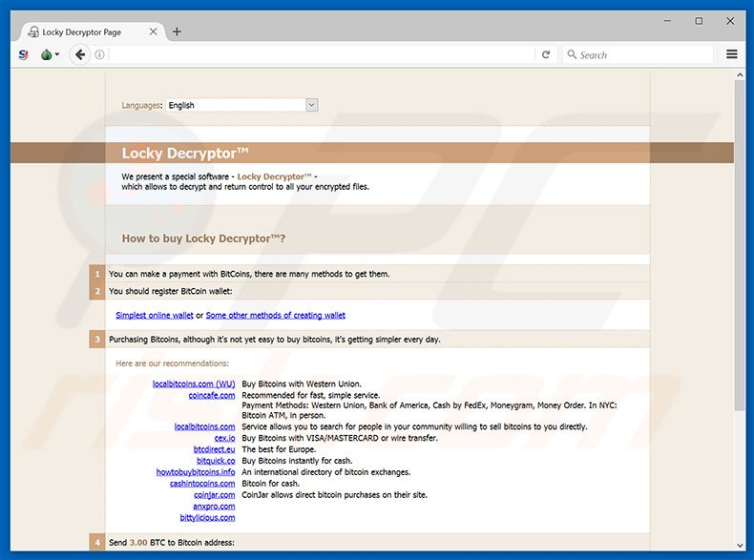754x560 pixels.
Task: Click the 'How to buy Locky Decryptor™?' heading
Action: 203,239
